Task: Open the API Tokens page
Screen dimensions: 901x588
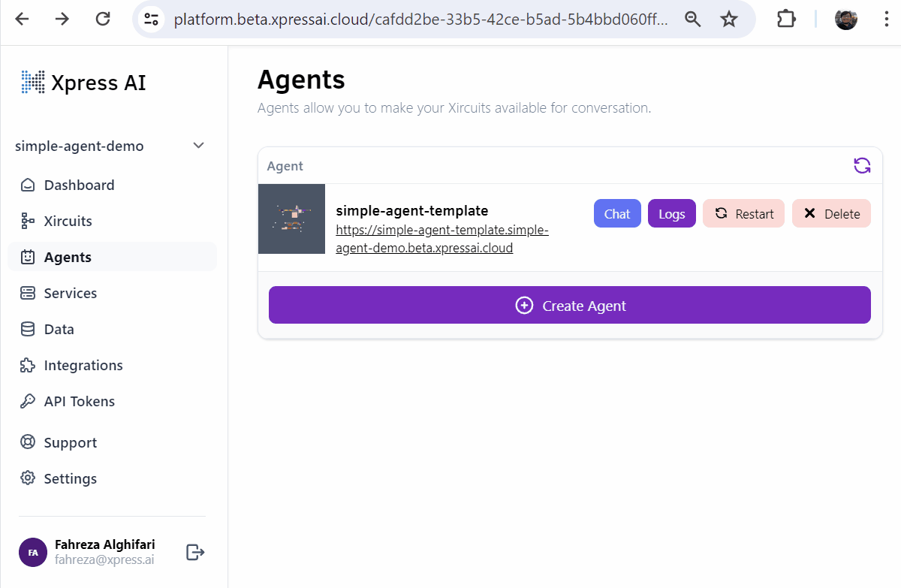Action: tap(79, 401)
